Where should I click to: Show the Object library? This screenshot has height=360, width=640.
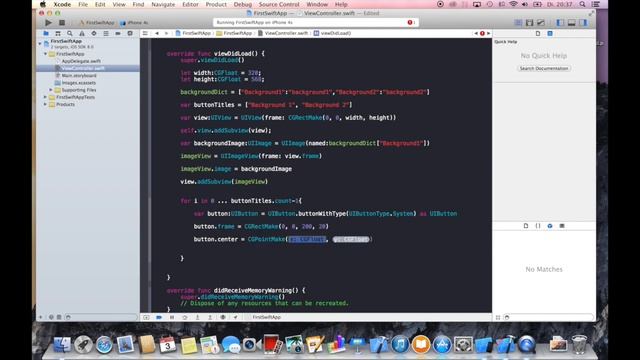tap(550, 226)
